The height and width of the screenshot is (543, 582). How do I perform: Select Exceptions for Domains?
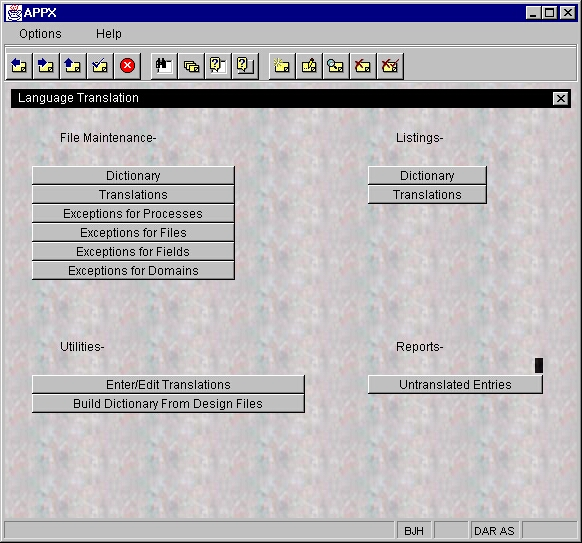click(133, 271)
